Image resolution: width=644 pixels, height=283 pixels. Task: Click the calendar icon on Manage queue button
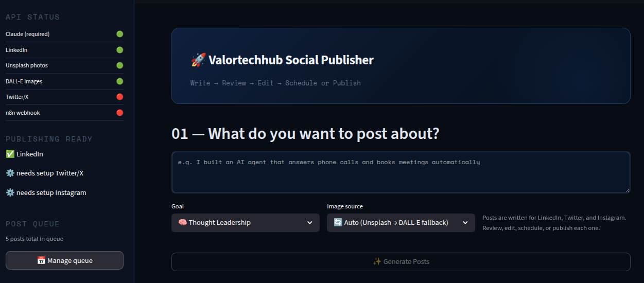pos(41,260)
